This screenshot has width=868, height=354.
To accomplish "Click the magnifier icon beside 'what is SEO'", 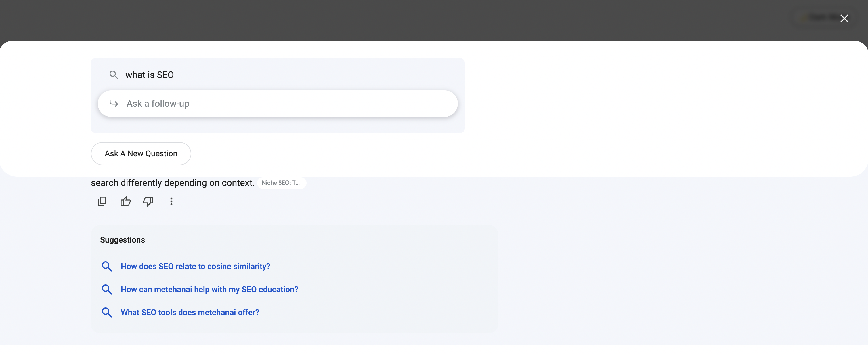I will [x=114, y=75].
